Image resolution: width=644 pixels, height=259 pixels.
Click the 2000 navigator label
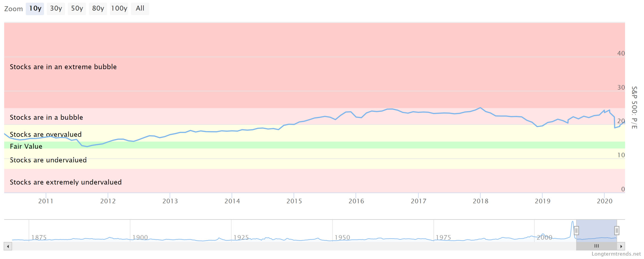click(544, 237)
